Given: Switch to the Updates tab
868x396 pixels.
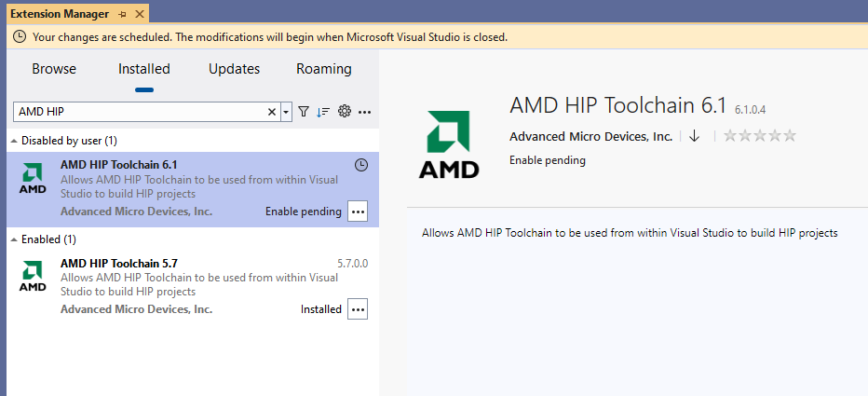Looking at the screenshot, I should pyautogui.click(x=234, y=69).
